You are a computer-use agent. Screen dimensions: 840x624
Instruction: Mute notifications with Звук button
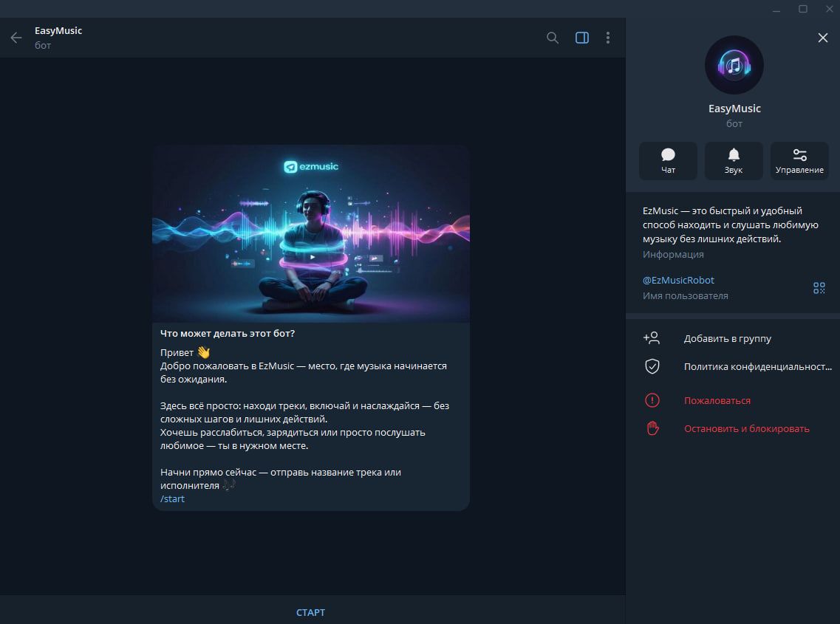[734, 161]
